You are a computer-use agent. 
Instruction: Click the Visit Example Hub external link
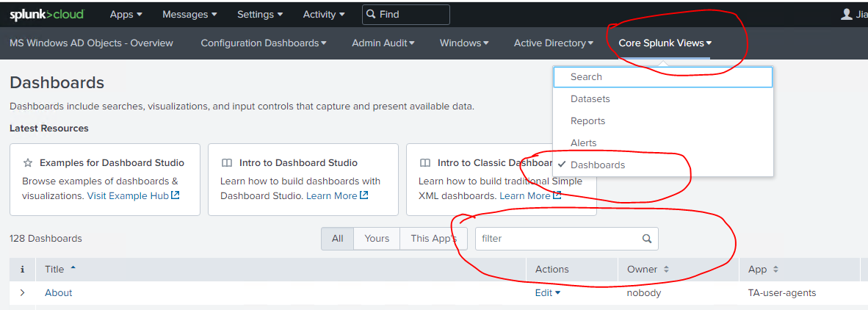pos(133,195)
